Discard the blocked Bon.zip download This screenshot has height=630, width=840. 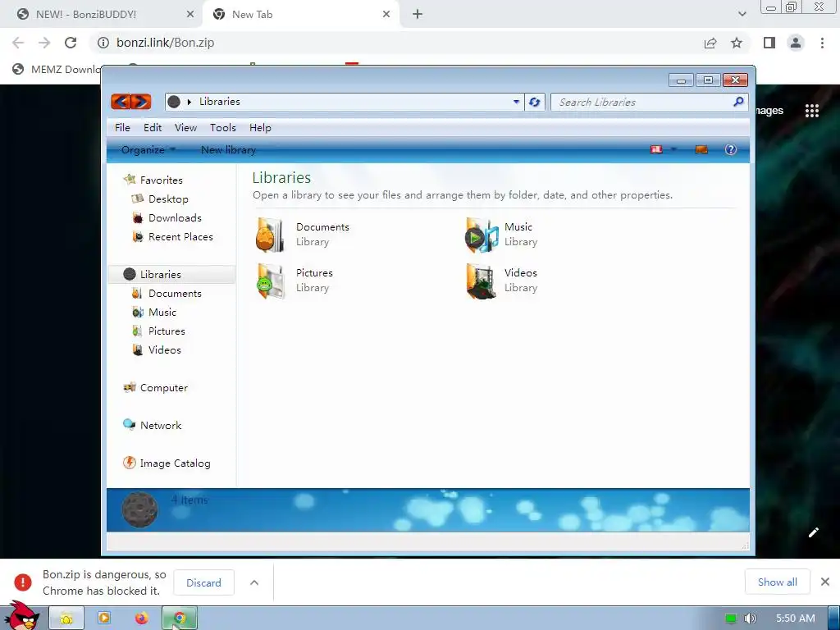[x=203, y=582]
